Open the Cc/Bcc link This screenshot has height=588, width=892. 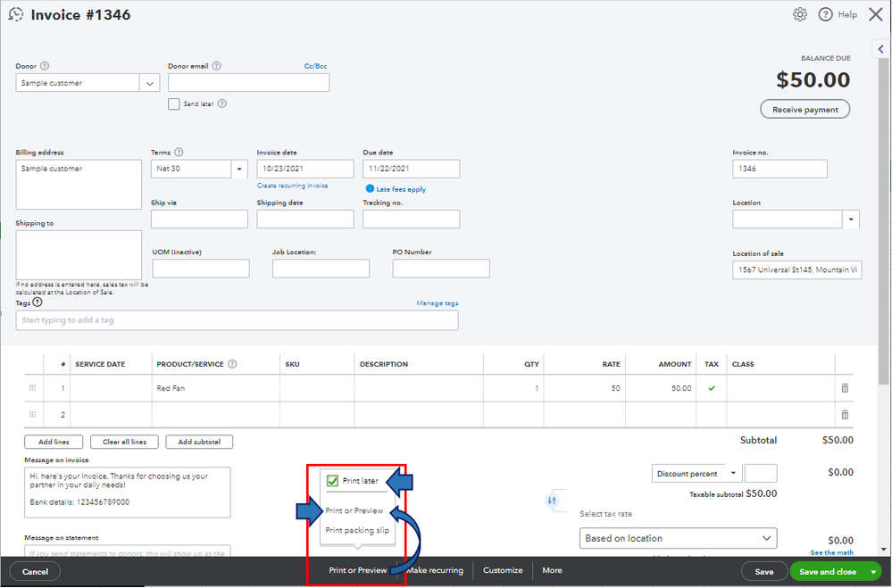[315, 66]
